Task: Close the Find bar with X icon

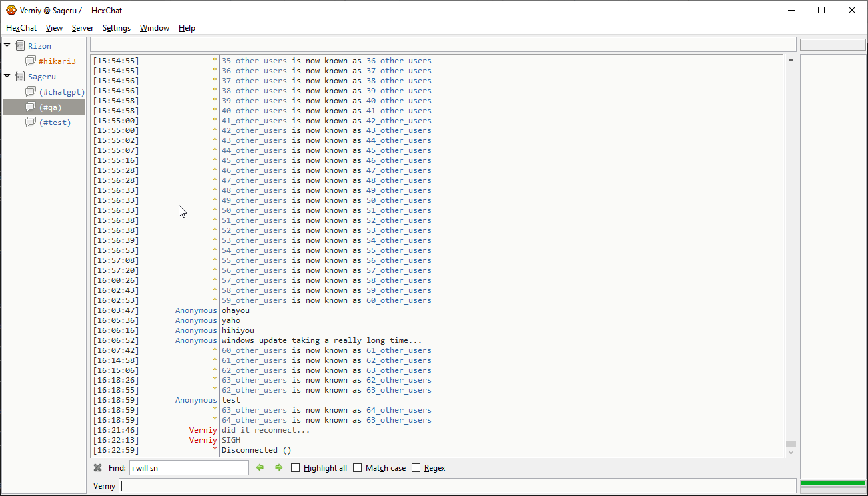Action: tap(98, 468)
